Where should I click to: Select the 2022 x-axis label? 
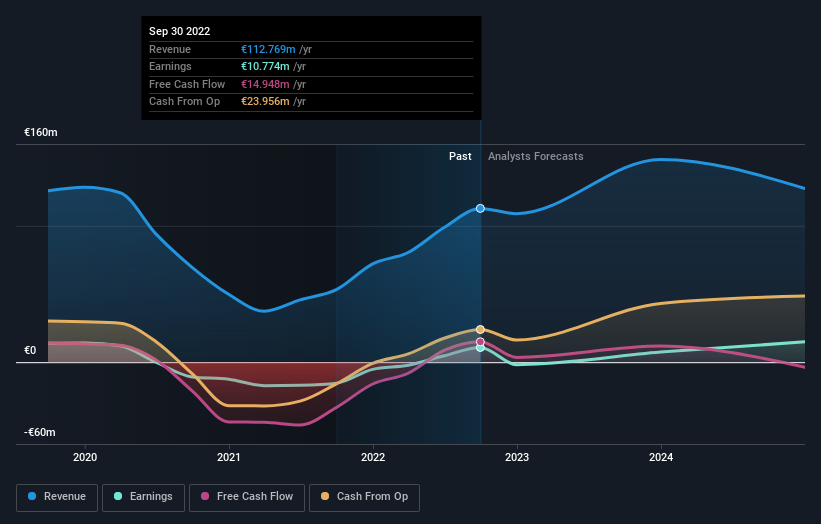[x=373, y=457]
